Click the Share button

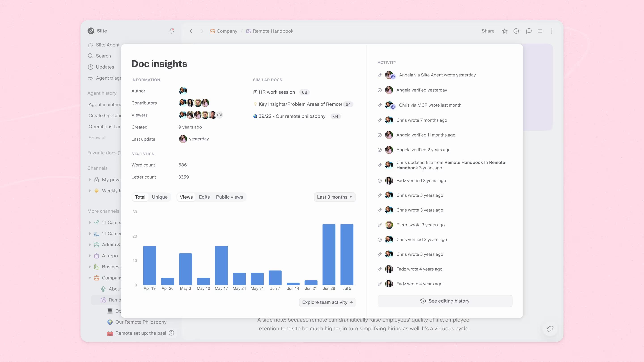[x=488, y=31]
